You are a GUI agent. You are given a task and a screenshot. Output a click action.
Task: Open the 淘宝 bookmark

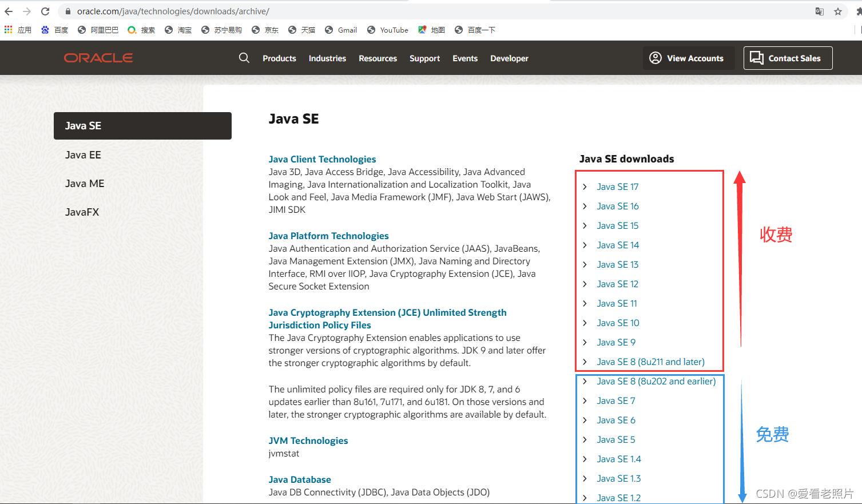[x=178, y=30]
